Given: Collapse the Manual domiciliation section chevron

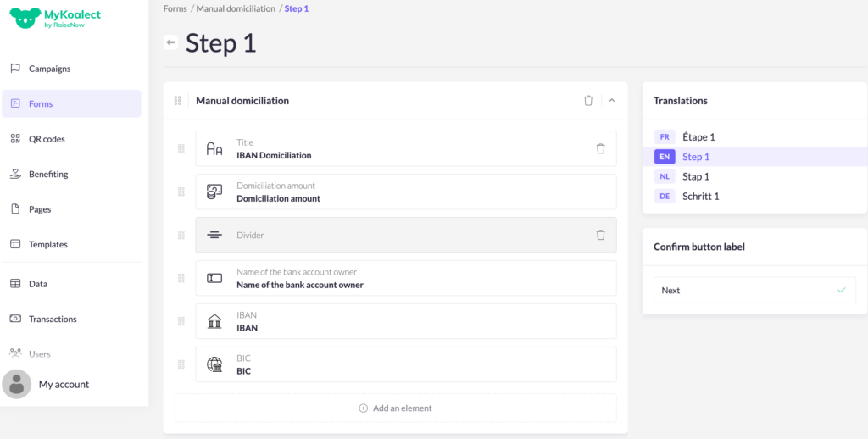Looking at the screenshot, I should click(x=612, y=100).
